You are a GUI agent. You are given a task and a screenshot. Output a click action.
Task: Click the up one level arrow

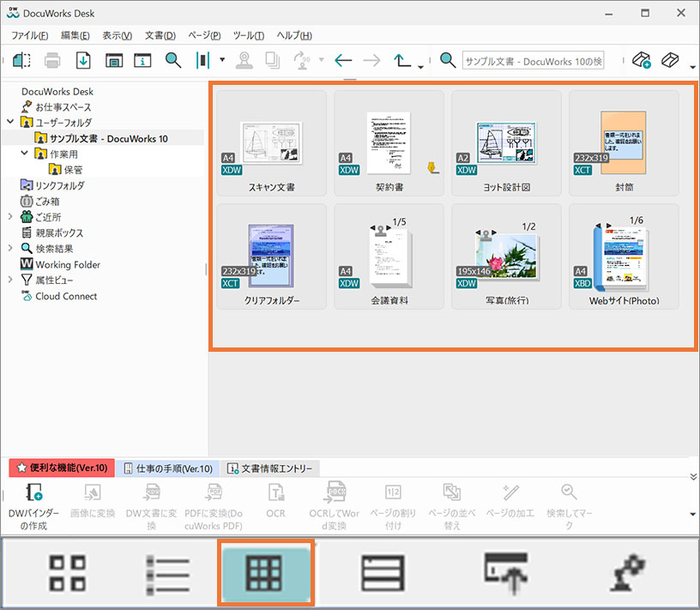coord(401,60)
